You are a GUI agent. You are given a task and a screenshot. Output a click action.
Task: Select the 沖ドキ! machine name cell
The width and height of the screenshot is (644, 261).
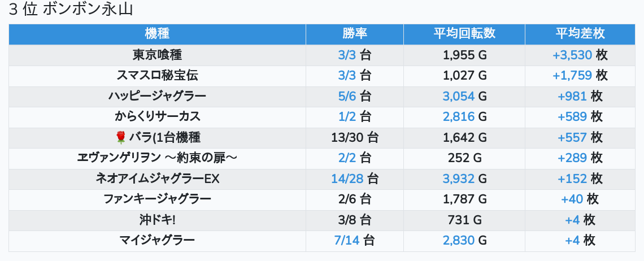(x=157, y=220)
